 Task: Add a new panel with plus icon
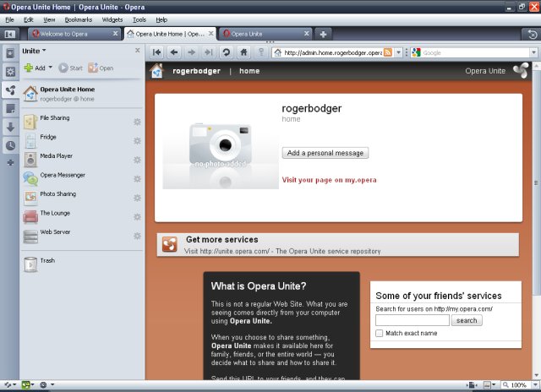[x=10, y=162]
